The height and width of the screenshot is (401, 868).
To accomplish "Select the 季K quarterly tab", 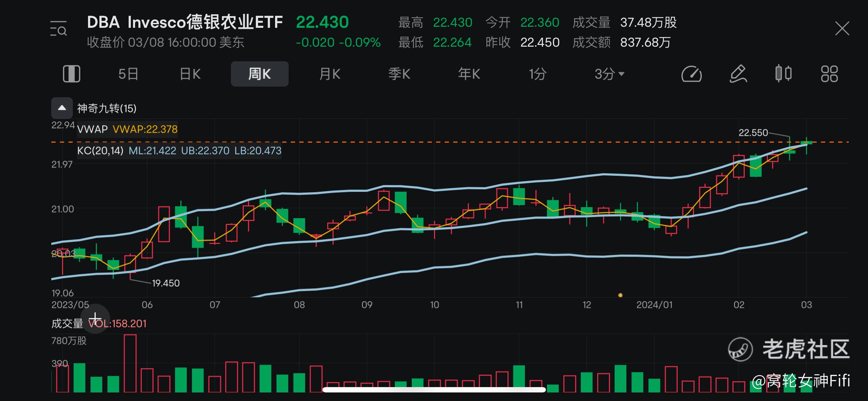I will (399, 74).
